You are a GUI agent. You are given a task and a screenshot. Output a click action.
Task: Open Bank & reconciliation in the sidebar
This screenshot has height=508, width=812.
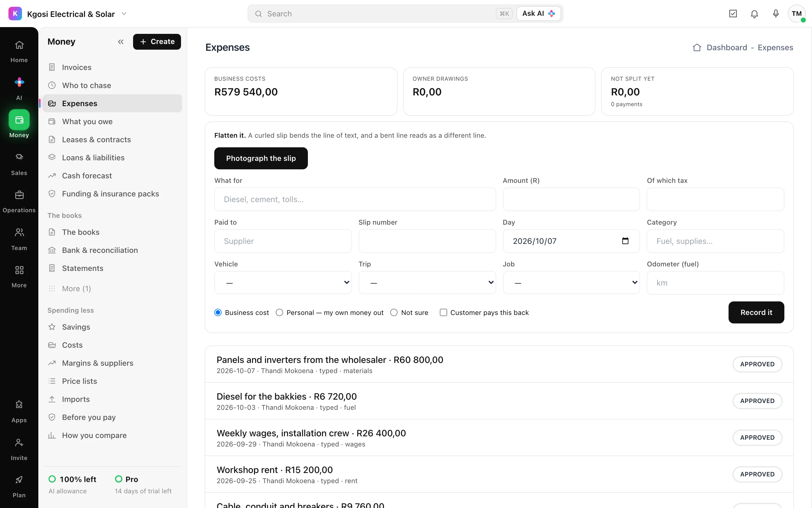(x=112, y=250)
